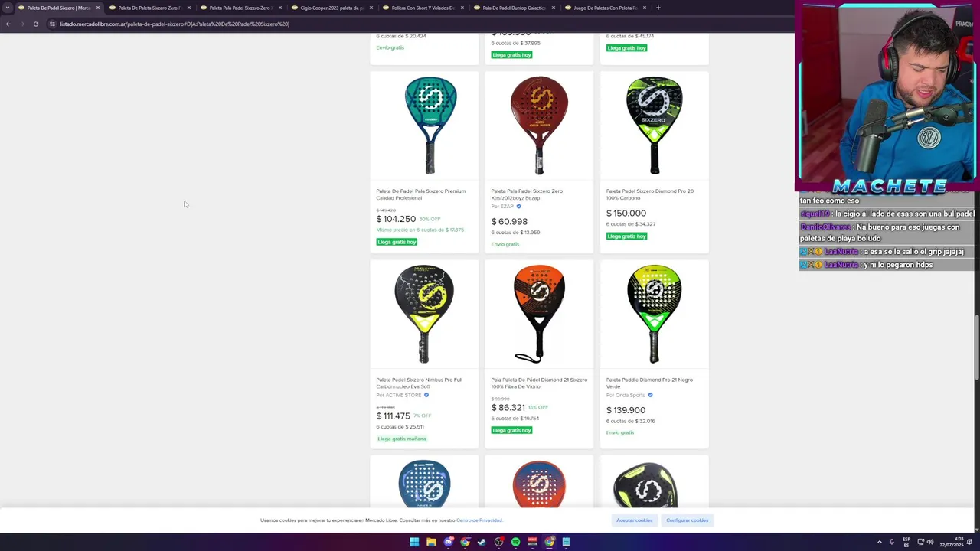This screenshot has height=551, width=980.
Task: Click the $ 150.000 price
Action: tap(626, 214)
